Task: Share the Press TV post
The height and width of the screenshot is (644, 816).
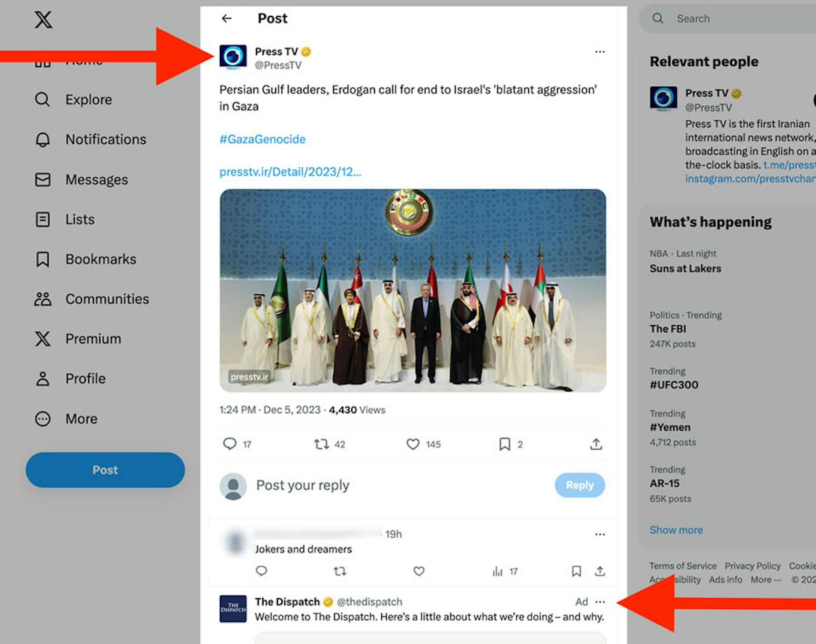Action: click(596, 444)
